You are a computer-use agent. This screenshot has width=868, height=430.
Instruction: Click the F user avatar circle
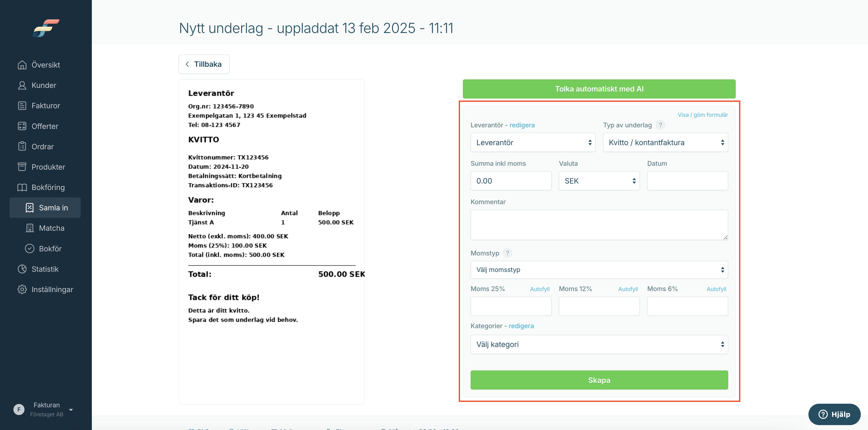19,409
